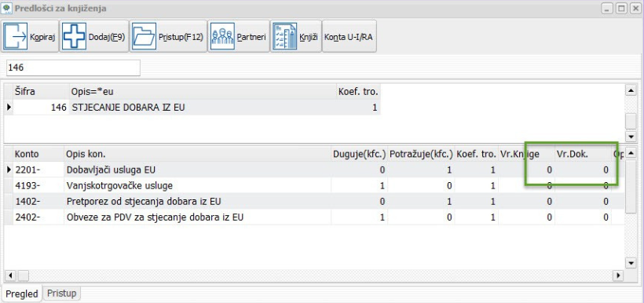Minimize the Predlošci za knjiženja window
Image resolution: width=644 pixels, height=303 pixels.
(607, 8)
